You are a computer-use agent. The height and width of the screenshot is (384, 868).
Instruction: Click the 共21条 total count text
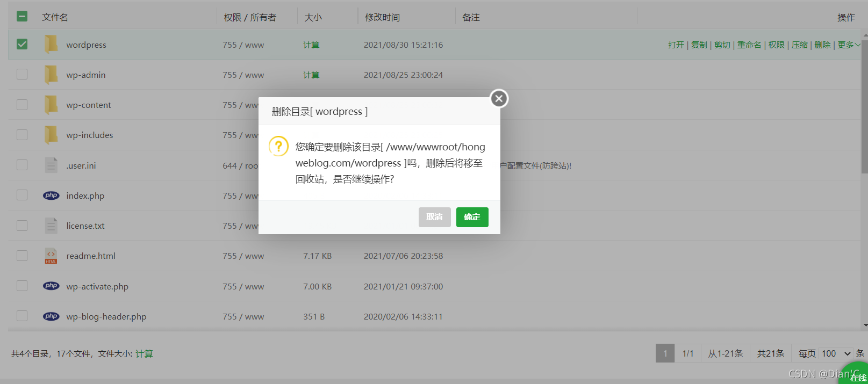(771, 353)
